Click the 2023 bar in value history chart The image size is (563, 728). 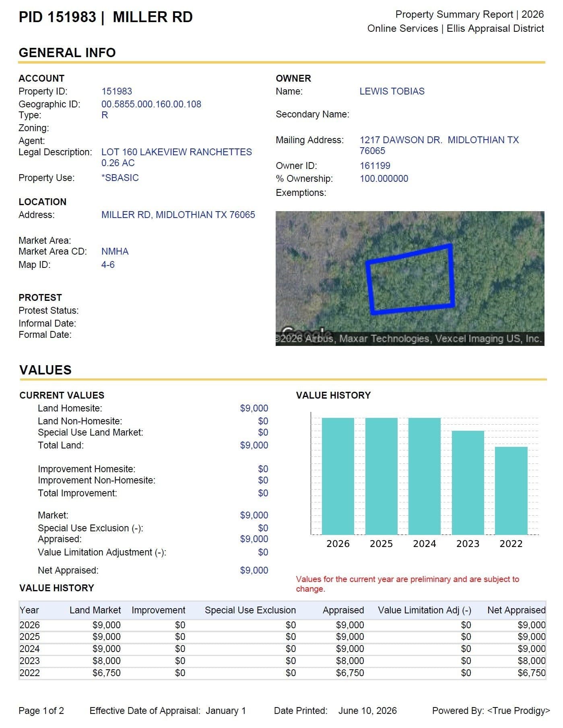pyautogui.click(x=468, y=483)
